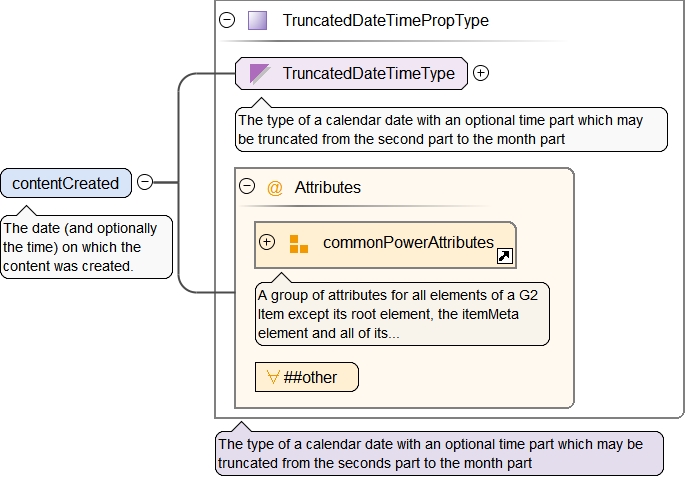Select the commonPowerAttributes label
The height and width of the screenshot is (479, 686).
tap(408, 242)
